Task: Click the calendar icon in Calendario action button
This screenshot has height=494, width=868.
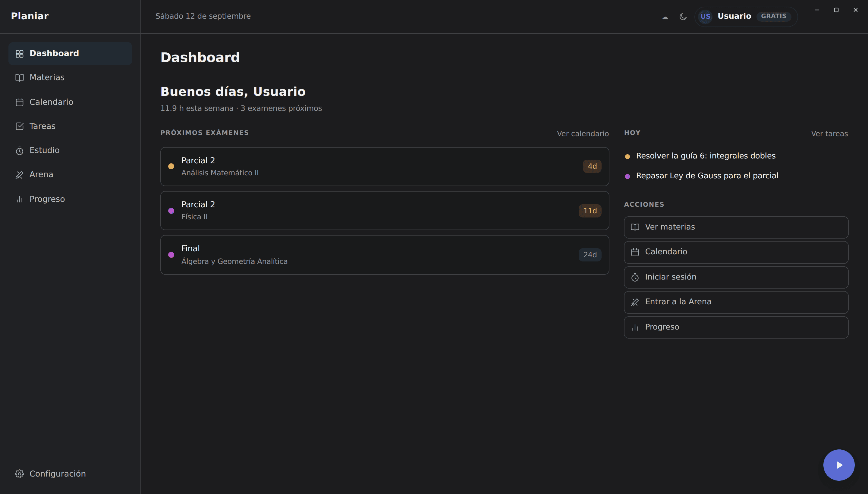Action: point(635,252)
